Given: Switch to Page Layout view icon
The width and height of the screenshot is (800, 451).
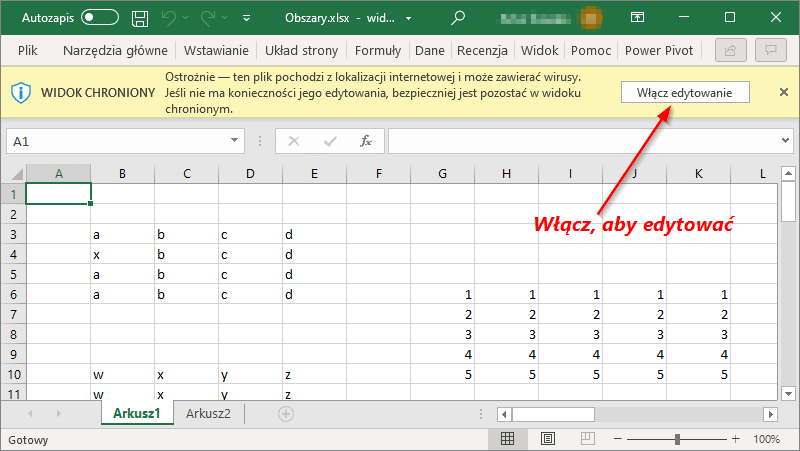Looking at the screenshot, I should tap(548, 439).
